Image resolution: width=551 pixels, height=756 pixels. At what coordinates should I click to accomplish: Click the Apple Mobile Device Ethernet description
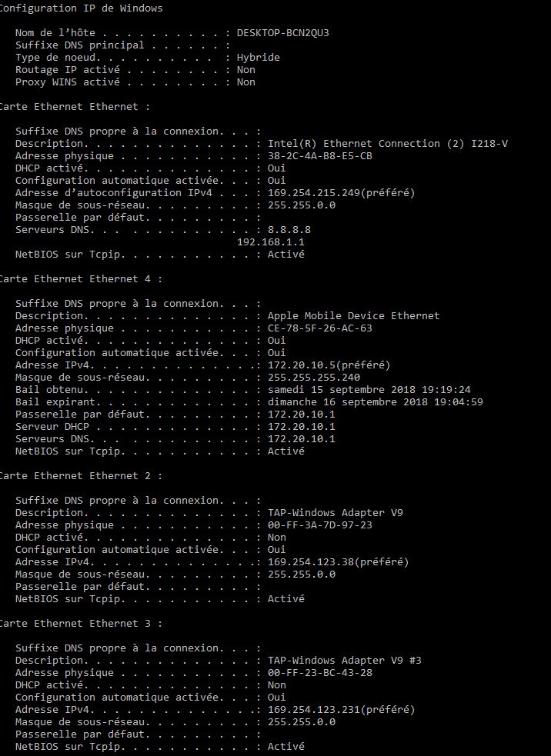point(353,316)
